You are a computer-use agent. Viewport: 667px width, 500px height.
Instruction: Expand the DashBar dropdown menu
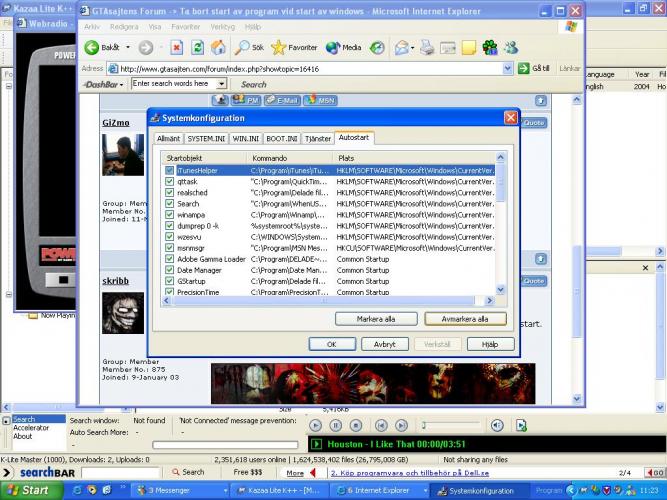tap(124, 84)
